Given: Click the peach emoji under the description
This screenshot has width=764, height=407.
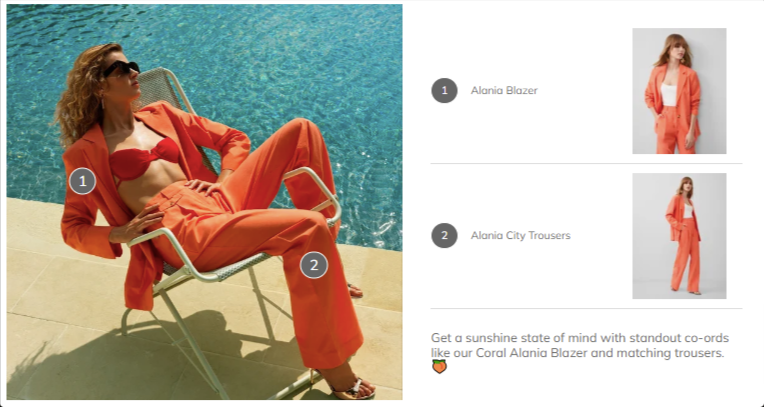Looking at the screenshot, I should [439, 367].
